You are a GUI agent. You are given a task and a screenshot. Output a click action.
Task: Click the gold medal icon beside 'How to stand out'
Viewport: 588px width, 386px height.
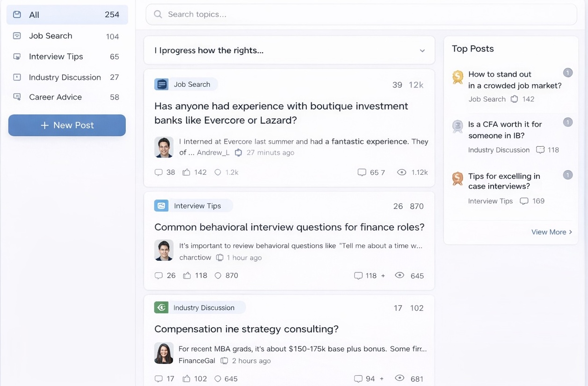tap(457, 77)
